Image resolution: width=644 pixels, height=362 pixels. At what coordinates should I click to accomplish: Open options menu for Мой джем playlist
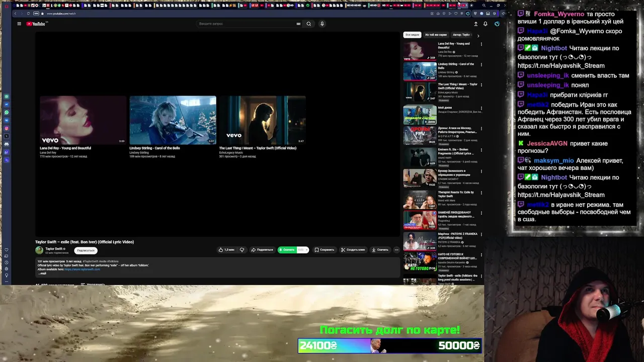click(481, 108)
